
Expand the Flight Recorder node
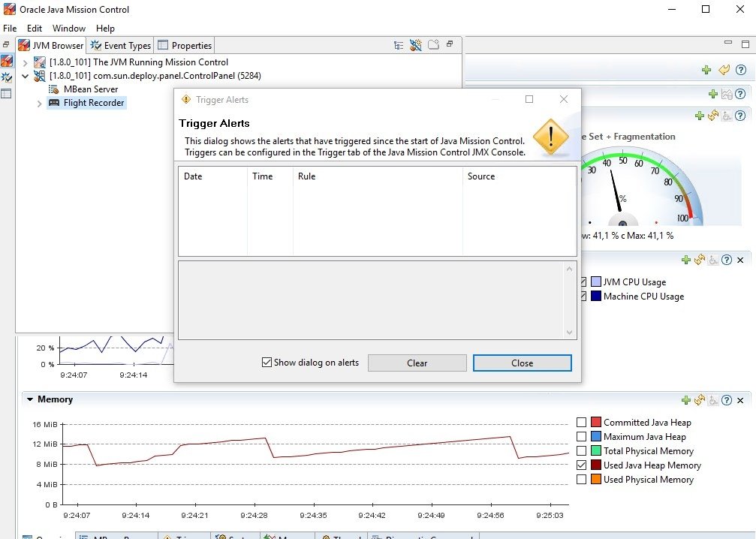40,103
